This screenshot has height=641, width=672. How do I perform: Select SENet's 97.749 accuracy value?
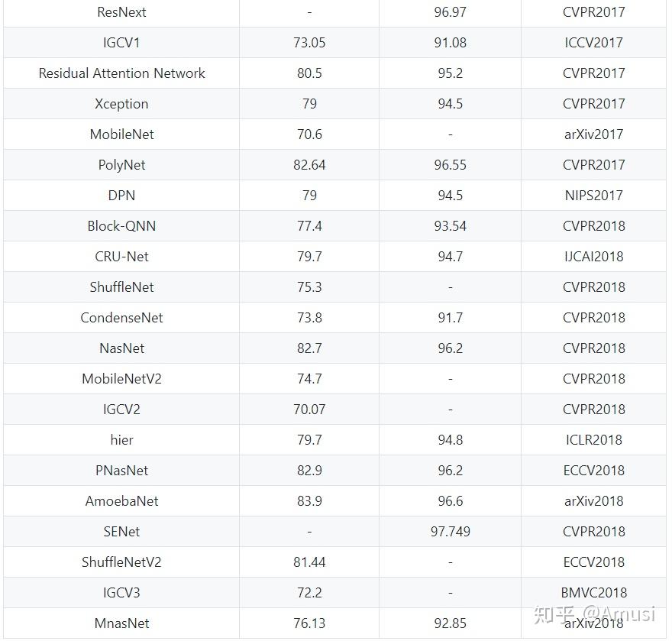pyautogui.click(x=450, y=532)
